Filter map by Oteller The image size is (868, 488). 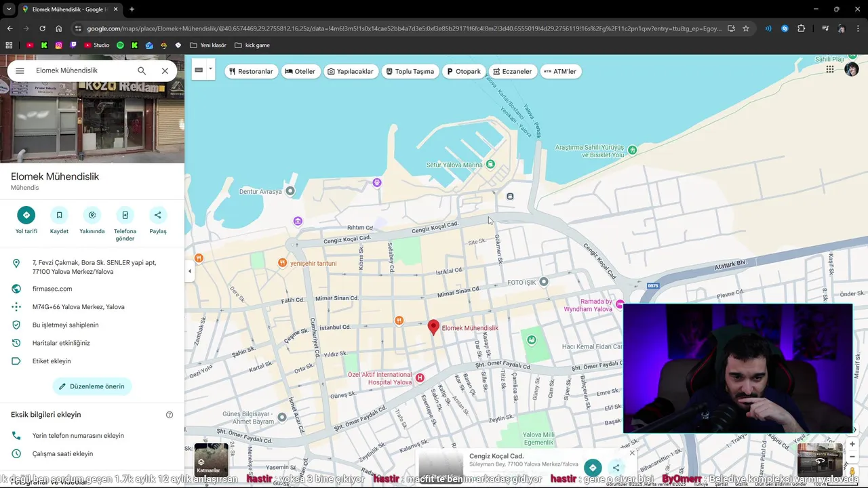click(300, 71)
